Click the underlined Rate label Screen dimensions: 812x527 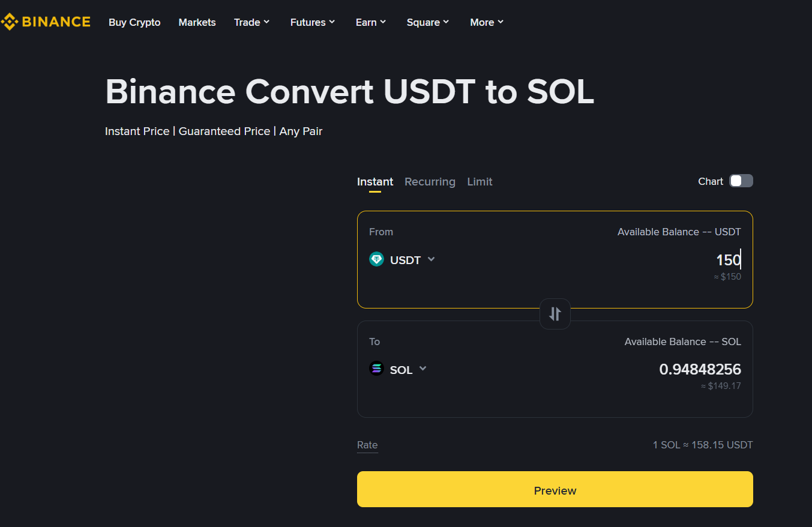coord(367,445)
